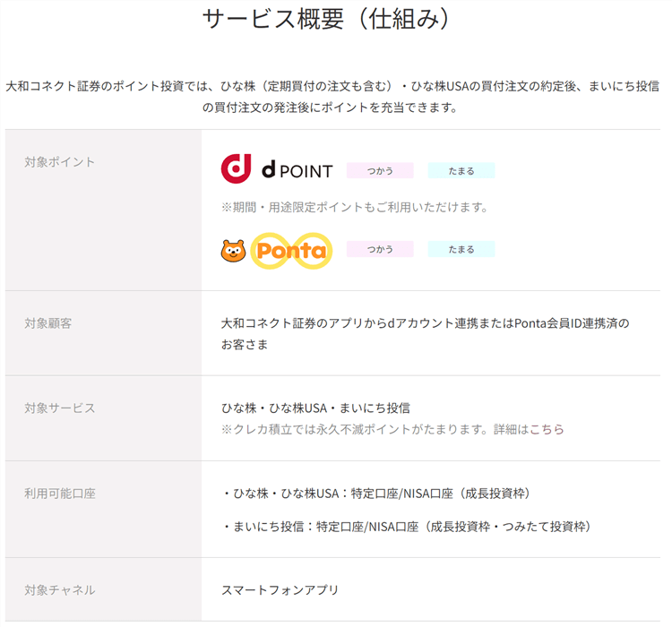
Task: Click the dアカウント連携 customer description text
Action: point(426,323)
